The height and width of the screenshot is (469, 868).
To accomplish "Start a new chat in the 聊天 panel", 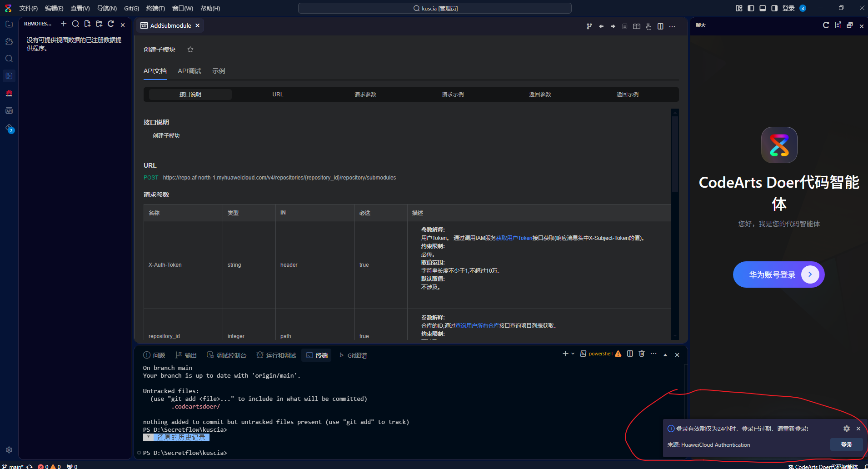I will (838, 25).
